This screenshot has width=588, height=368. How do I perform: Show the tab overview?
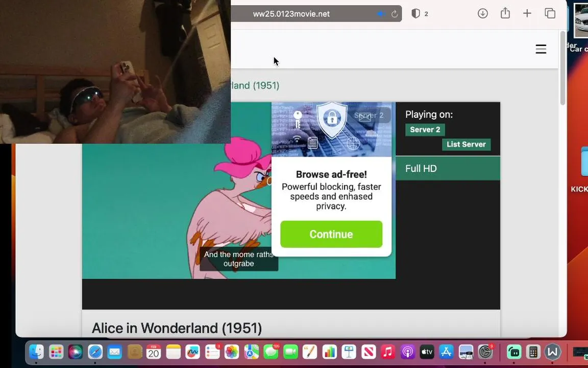(x=550, y=13)
